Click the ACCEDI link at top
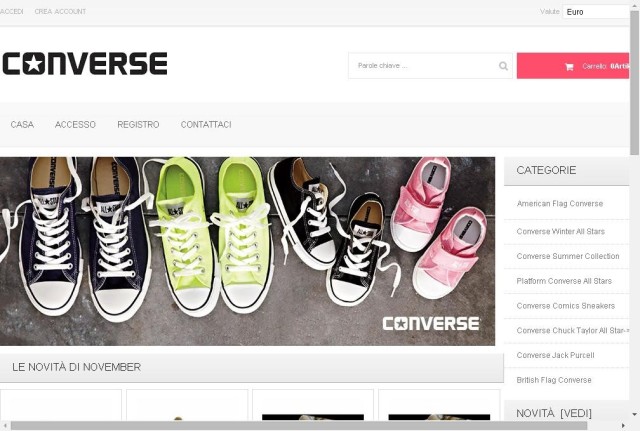This screenshot has width=640, height=431. 11,11
